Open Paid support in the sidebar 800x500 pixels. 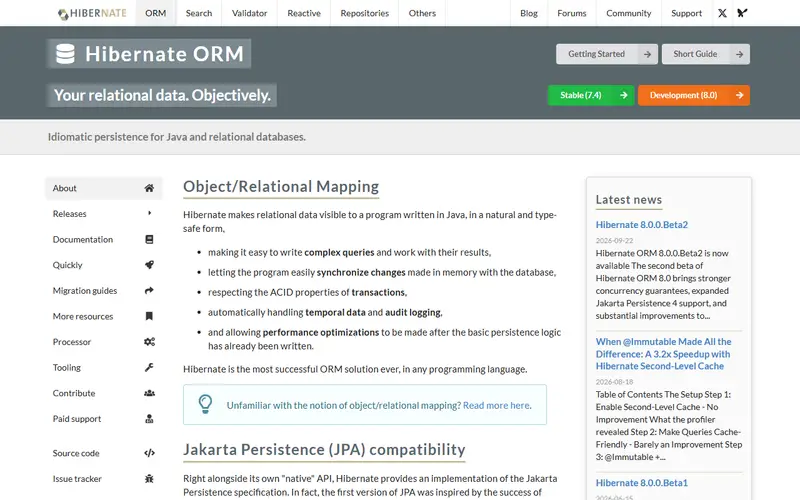pyautogui.click(x=104, y=419)
